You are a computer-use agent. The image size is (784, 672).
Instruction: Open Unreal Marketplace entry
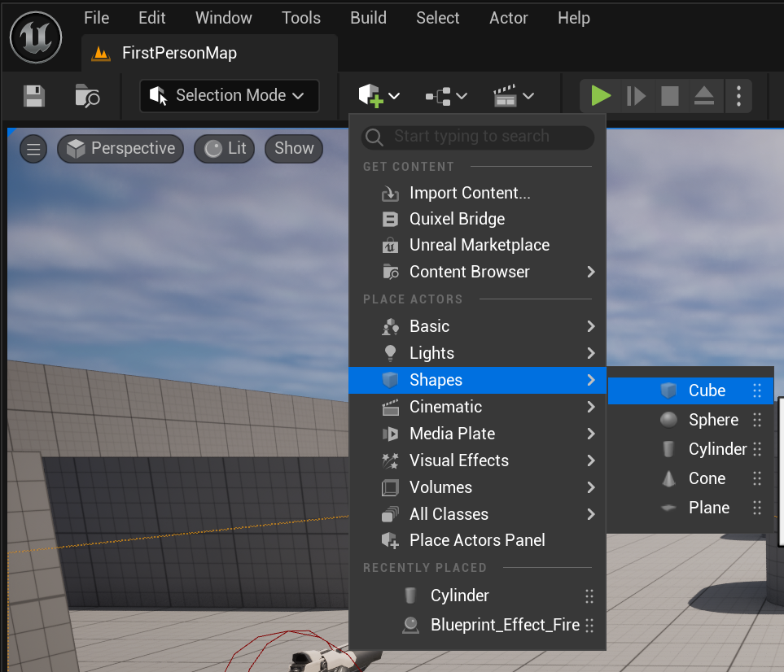(x=478, y=245)
